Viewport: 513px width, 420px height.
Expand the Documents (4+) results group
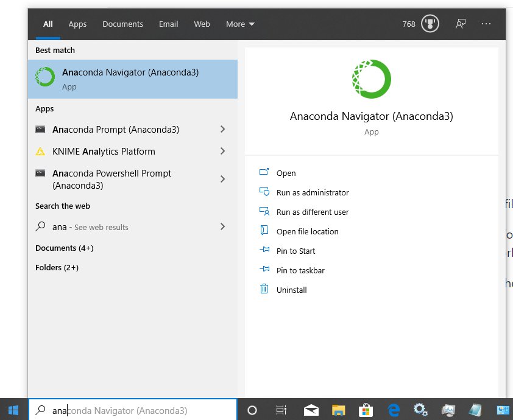coord(65,248)
